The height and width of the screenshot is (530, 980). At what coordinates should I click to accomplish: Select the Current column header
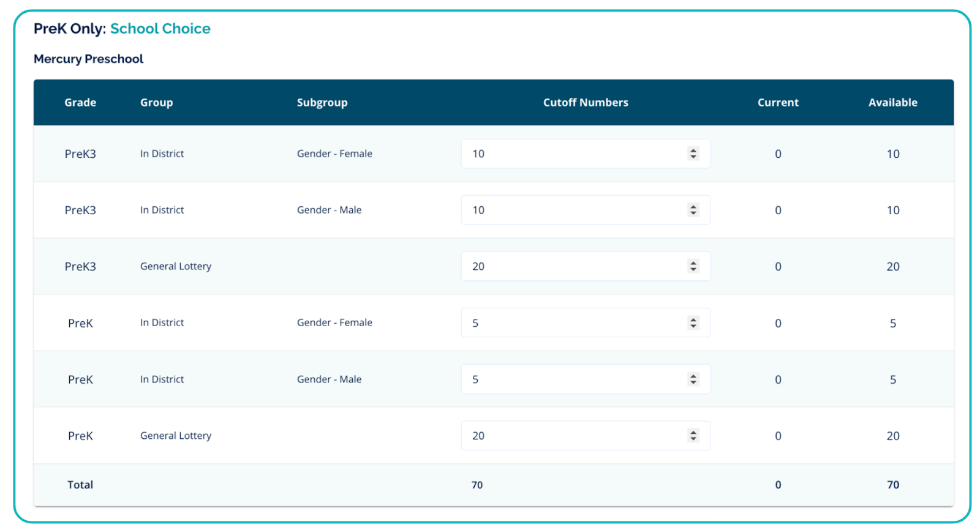[777, 103]
